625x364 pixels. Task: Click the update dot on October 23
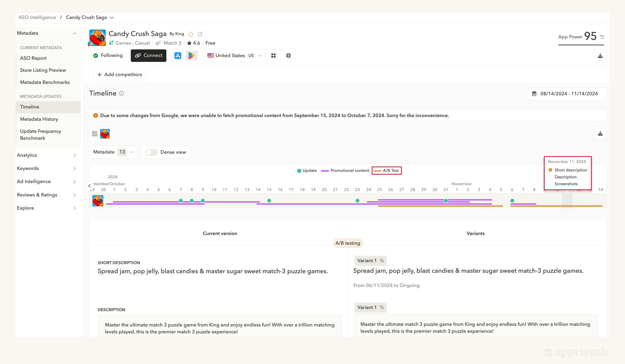(x=357, y=201)
